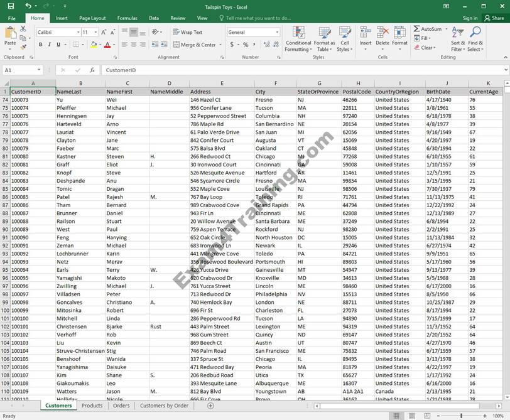Click the Insert Function fx icon
Image resolution: width=510 pixels, height=420 pixels.
(92, 70)
